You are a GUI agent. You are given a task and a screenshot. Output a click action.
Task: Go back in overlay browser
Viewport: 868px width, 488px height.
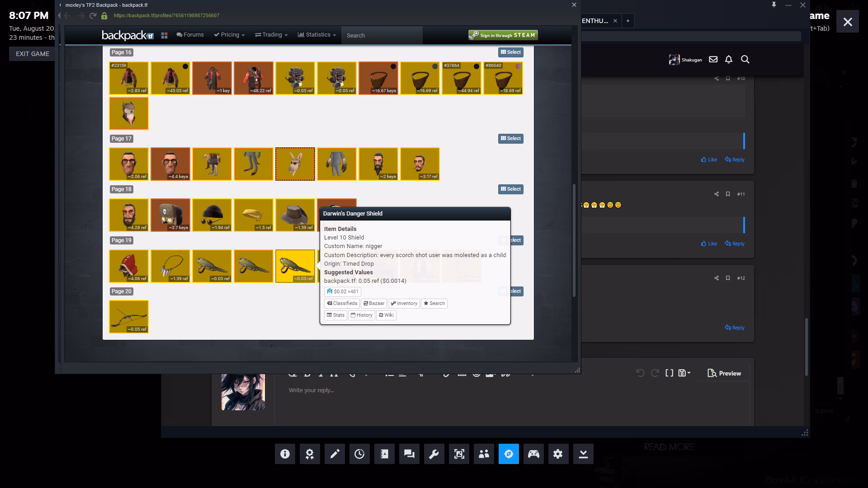[x=67, y=16]
